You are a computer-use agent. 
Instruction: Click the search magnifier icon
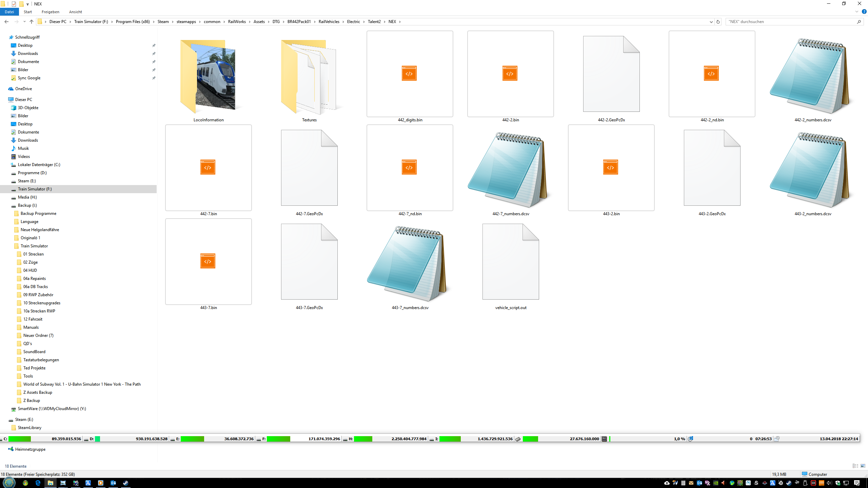click(x=859, y=22)
